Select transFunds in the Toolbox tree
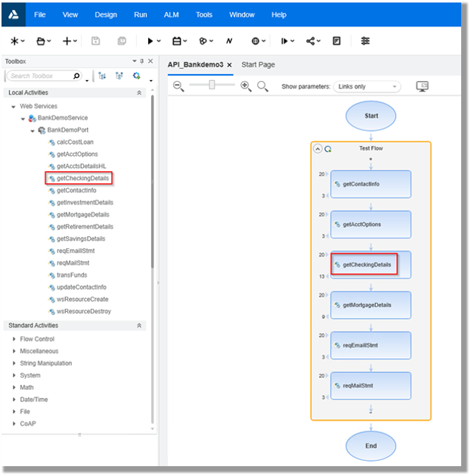471x476 pixels. coord(72,275)
